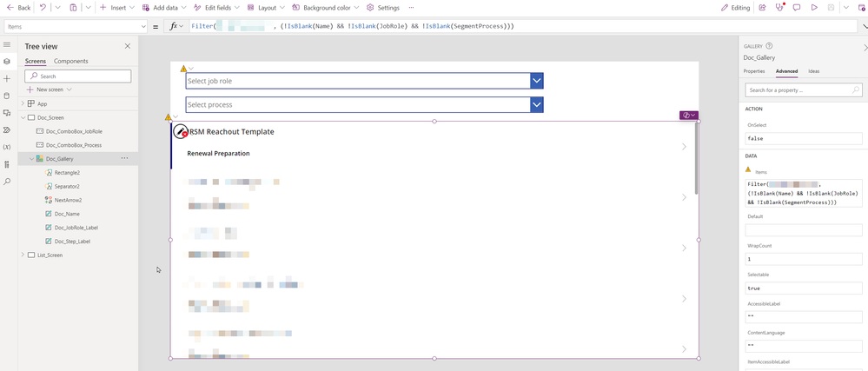The height and width of the screenshot is (371, 868).
Task: Select Rectangle2 in tree view
Action: point(67,172)
